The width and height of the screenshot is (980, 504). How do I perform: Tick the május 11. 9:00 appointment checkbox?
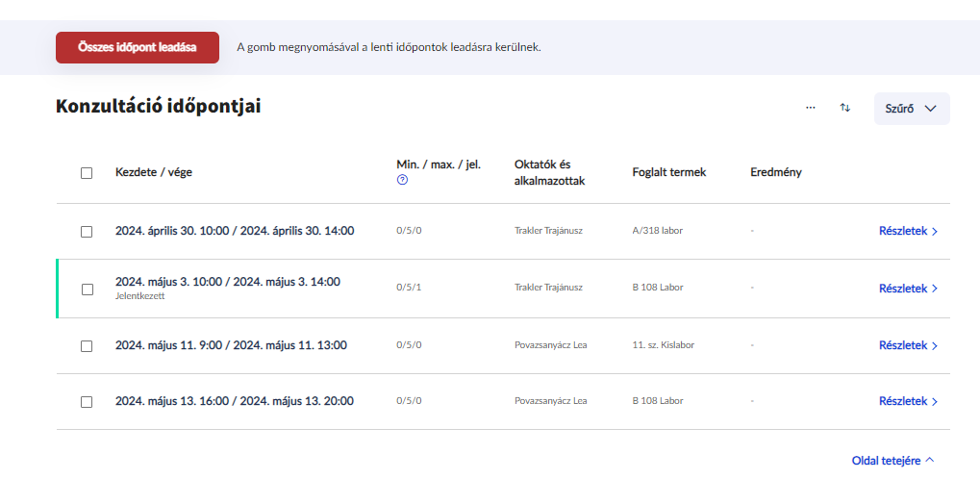coord(87,345)
